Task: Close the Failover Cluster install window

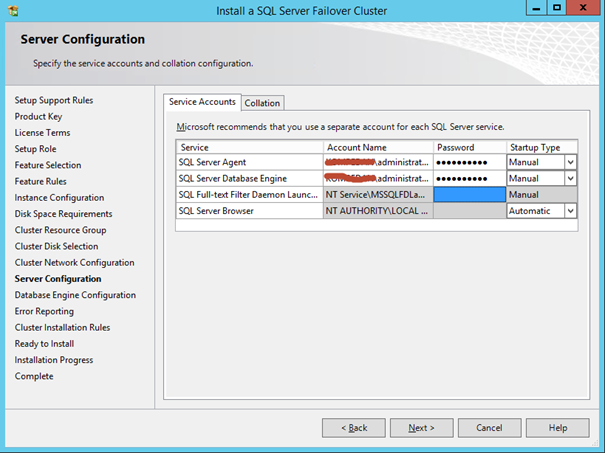Action: 581,11
